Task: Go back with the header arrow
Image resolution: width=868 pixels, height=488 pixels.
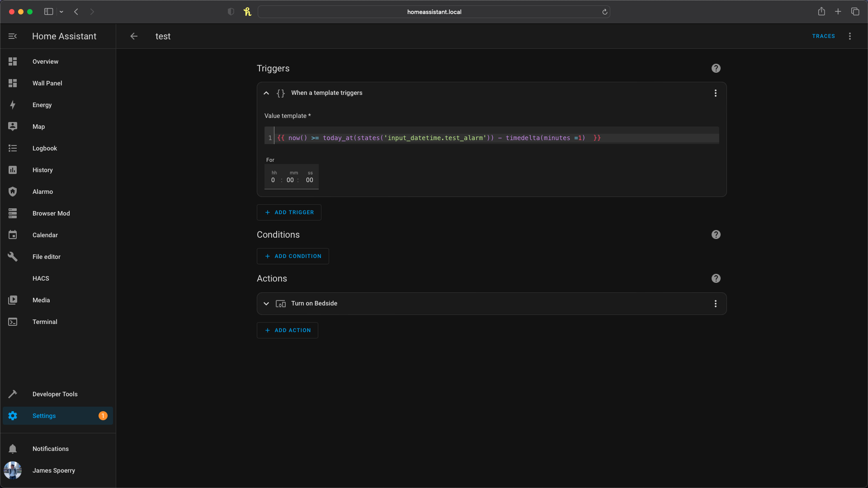Action: (134, 36)
